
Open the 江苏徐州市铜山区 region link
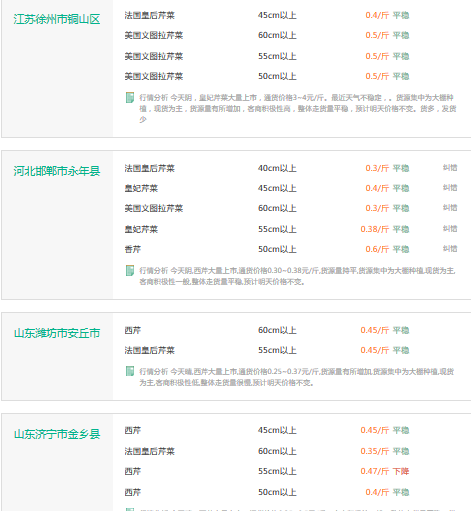click(x=57, y=19)
